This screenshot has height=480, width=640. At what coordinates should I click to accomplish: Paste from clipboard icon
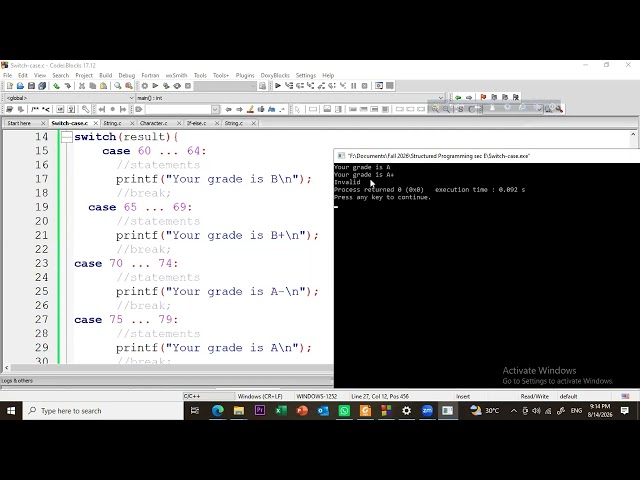pyautogui.click(x=104, y=86)
